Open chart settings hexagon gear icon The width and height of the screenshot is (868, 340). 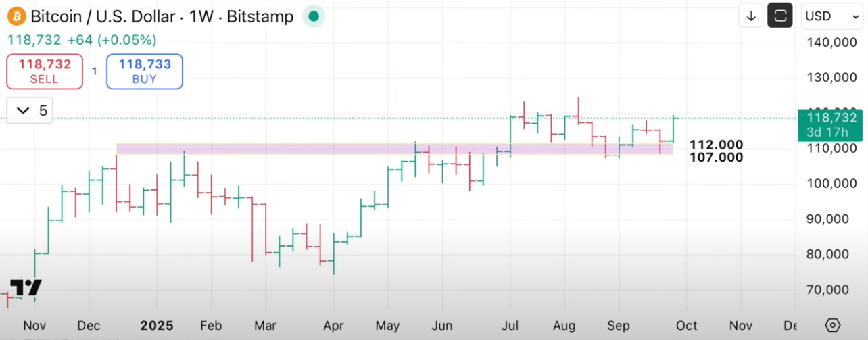[832, 325]
